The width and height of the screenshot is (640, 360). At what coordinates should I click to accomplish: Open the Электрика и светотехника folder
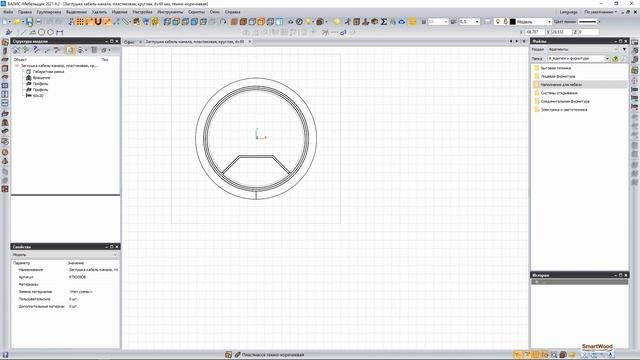[564, 110]
